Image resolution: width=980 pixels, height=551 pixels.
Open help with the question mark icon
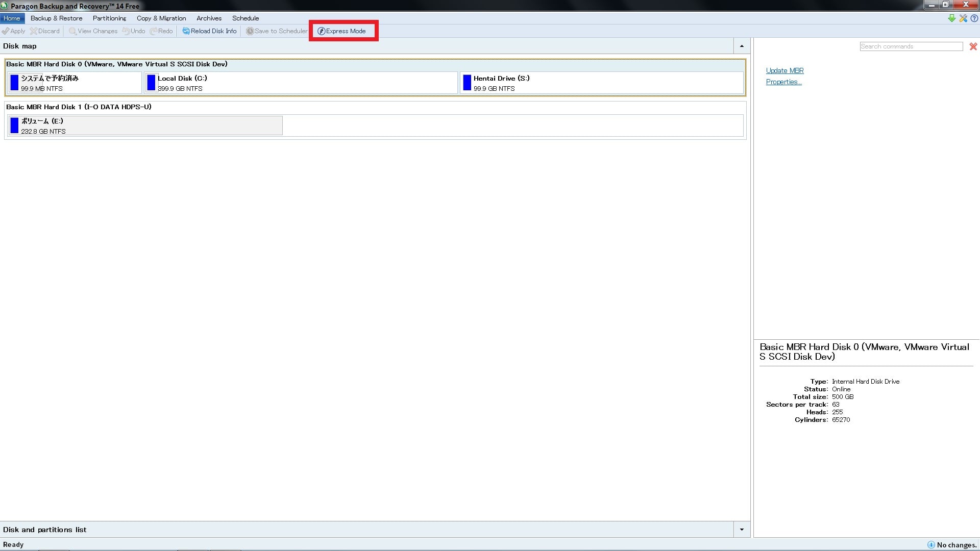pyautogui.click(x=974, y=18)
